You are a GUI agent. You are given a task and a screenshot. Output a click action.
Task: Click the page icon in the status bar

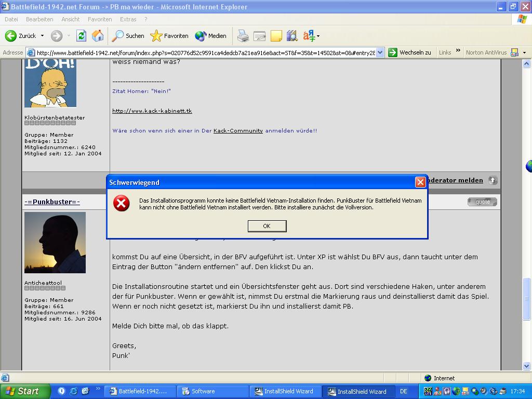[5, 378]
